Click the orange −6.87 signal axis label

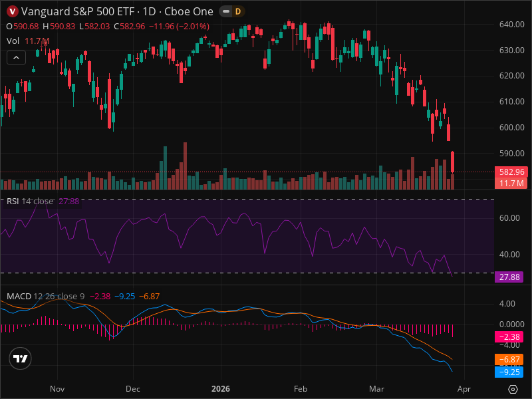coord(509,360)
